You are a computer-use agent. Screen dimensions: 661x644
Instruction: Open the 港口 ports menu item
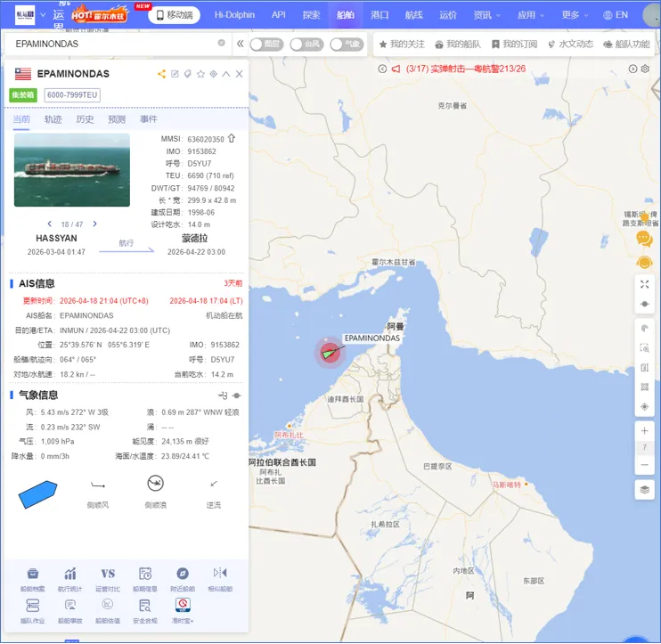(x=379, y=15)
